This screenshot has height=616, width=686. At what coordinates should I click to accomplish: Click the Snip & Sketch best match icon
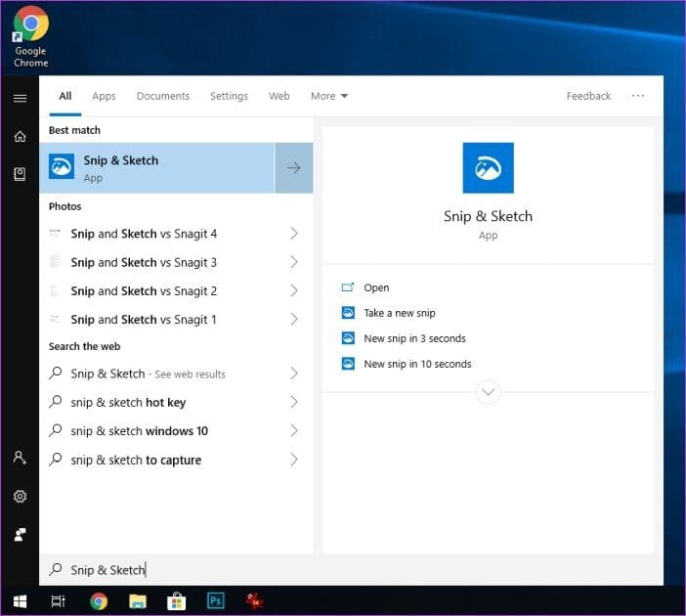62,166
